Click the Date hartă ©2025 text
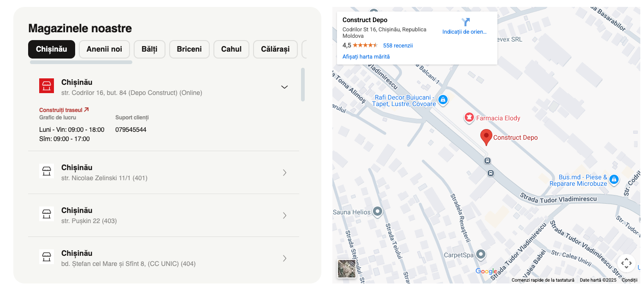 click(x=598, y=280)
